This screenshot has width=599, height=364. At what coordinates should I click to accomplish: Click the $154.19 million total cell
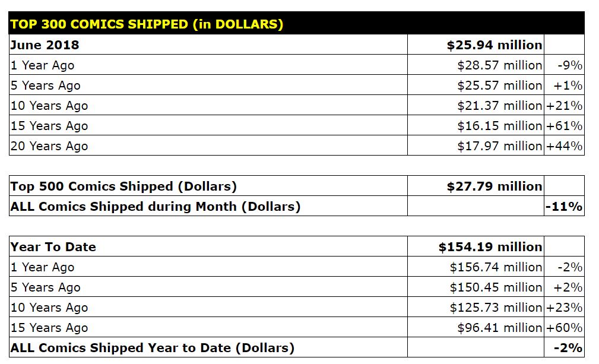click(490, 247)
